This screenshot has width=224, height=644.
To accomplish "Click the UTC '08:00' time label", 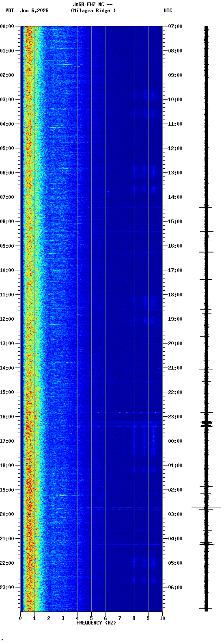I will pos(175,51).
